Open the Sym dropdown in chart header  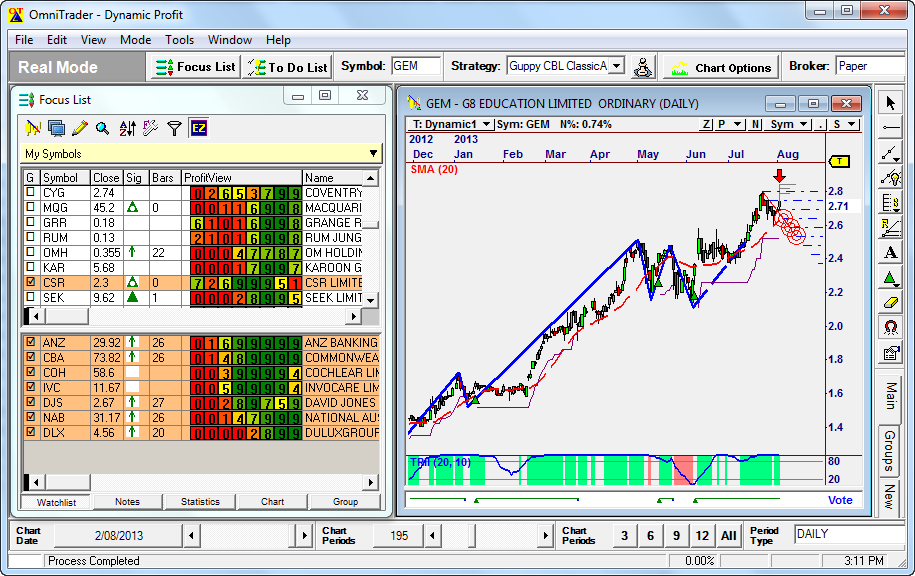point(804,124)
